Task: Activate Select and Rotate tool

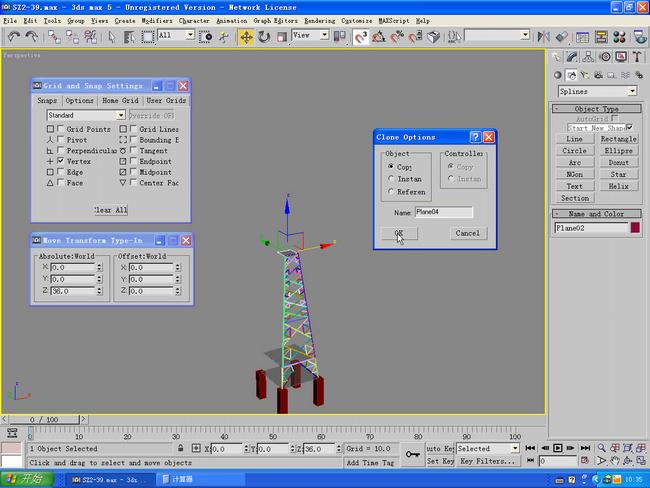Action: click(264, 37)
